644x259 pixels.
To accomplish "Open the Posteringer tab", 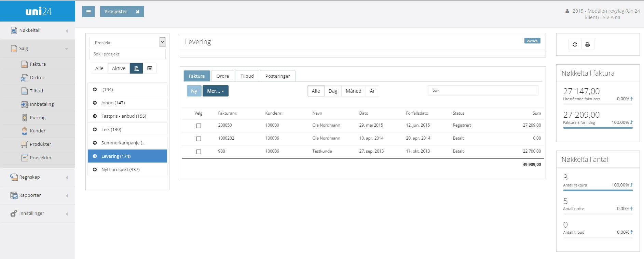I will [x=277, y=76].
